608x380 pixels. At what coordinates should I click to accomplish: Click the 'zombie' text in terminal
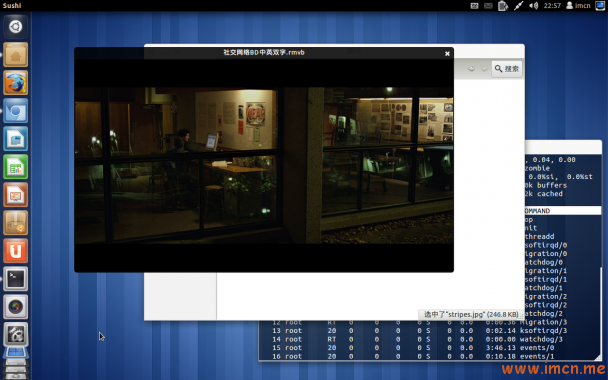click(x=537, y=168)
